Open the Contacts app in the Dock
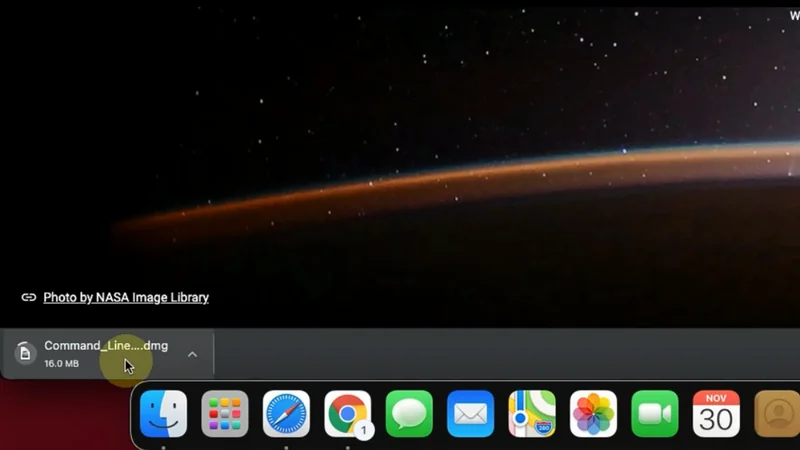The height and width of the screenshot is (450, 800). coord(776,413)
